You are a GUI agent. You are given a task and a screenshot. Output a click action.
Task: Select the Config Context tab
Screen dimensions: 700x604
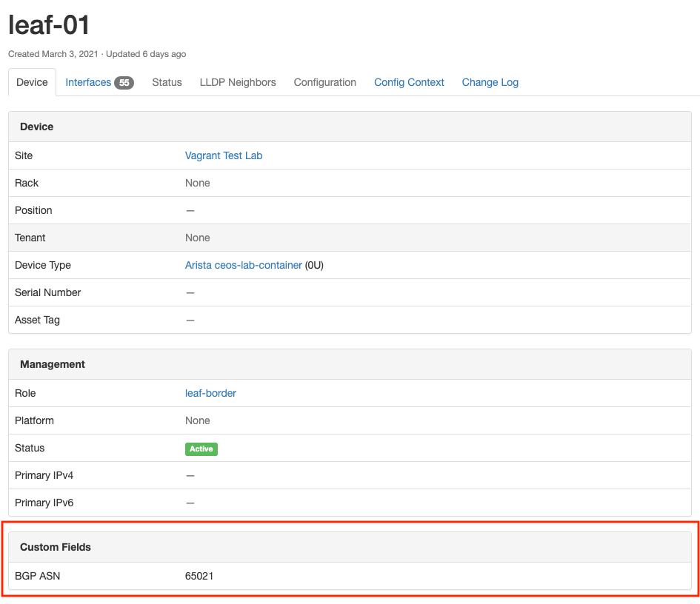click(x=408, y=82)
